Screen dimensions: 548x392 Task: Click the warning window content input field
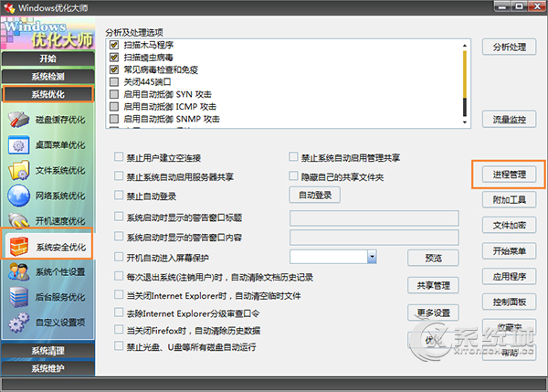tap(374, 238)
